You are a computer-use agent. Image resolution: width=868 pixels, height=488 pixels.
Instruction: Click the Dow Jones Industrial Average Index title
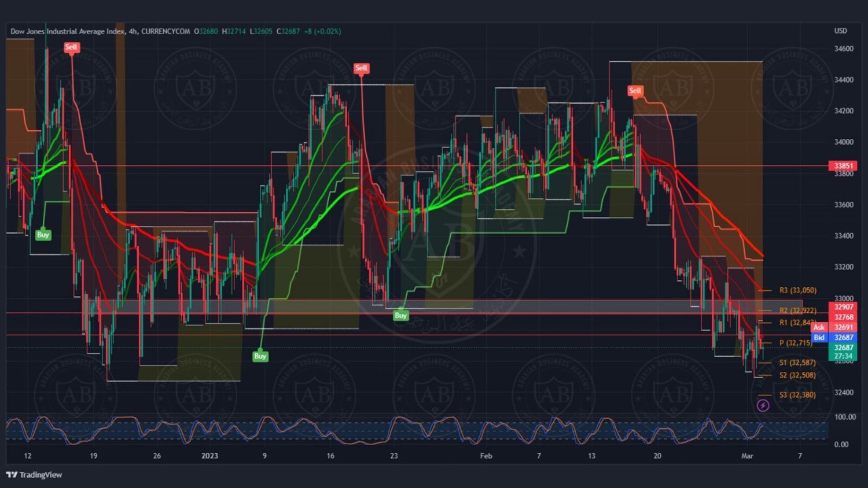click(68, 31)
